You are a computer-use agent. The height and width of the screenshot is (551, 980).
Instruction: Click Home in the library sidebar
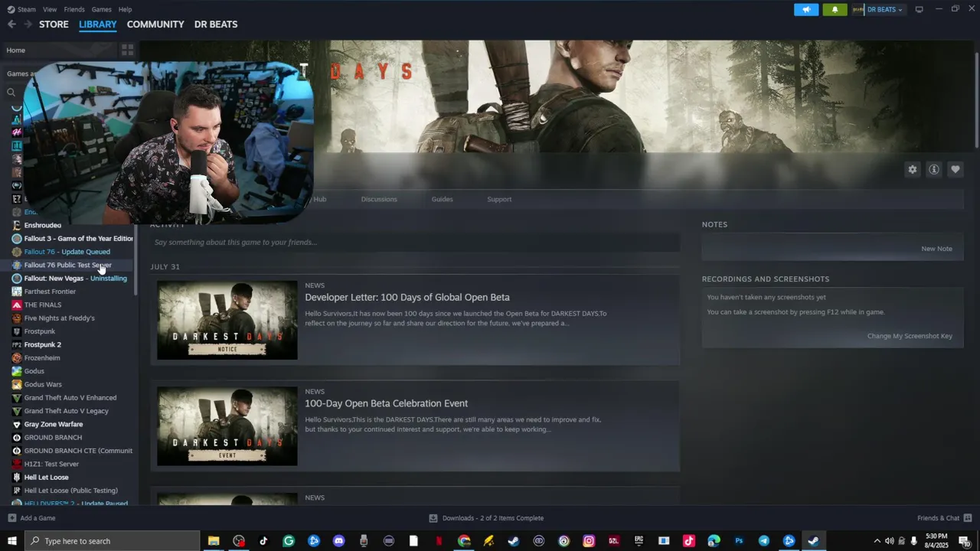click(16, 51)
